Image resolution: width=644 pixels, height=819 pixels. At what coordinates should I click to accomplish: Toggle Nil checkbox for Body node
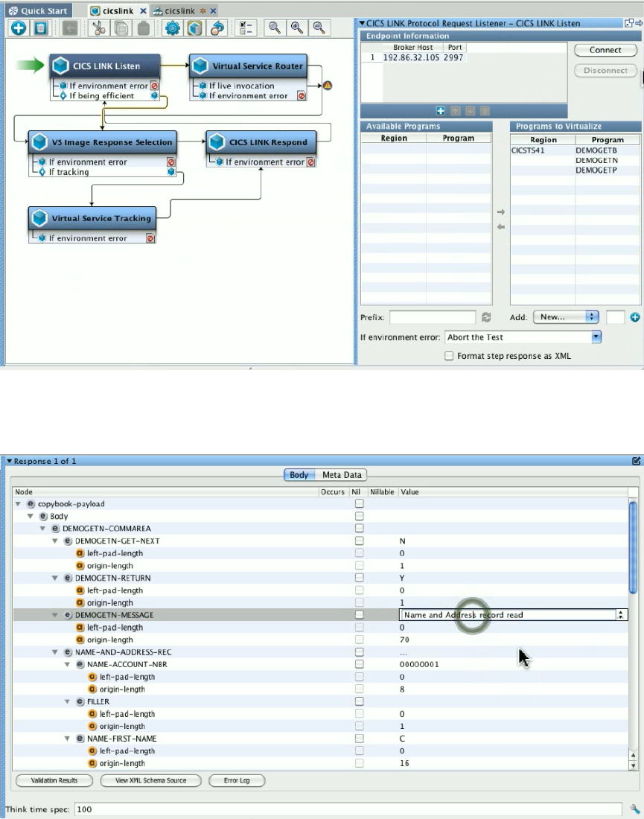[x=360, y=516]
